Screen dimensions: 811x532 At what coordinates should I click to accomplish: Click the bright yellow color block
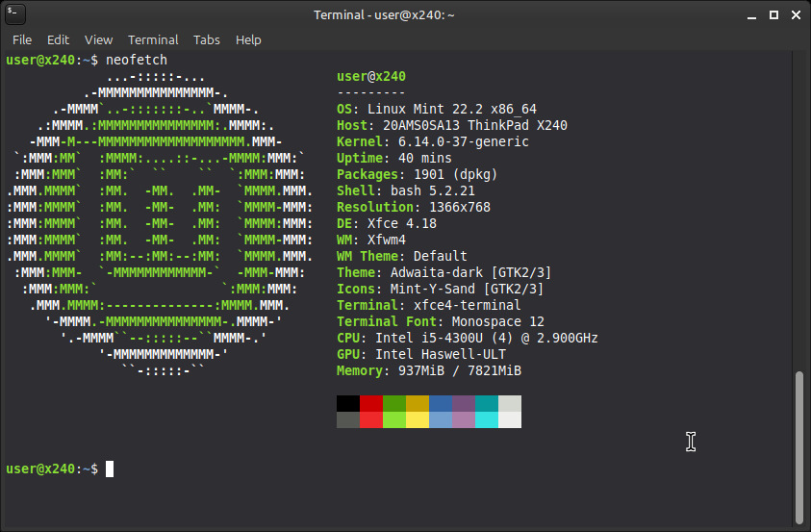418,419
